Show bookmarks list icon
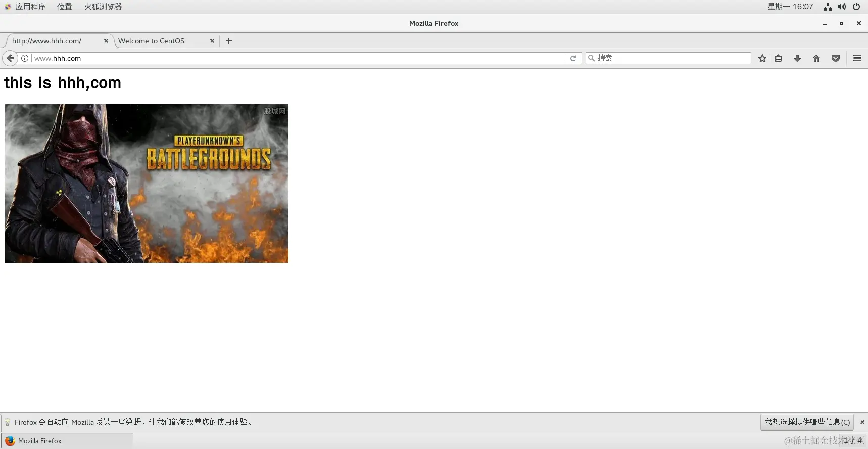 778,58
